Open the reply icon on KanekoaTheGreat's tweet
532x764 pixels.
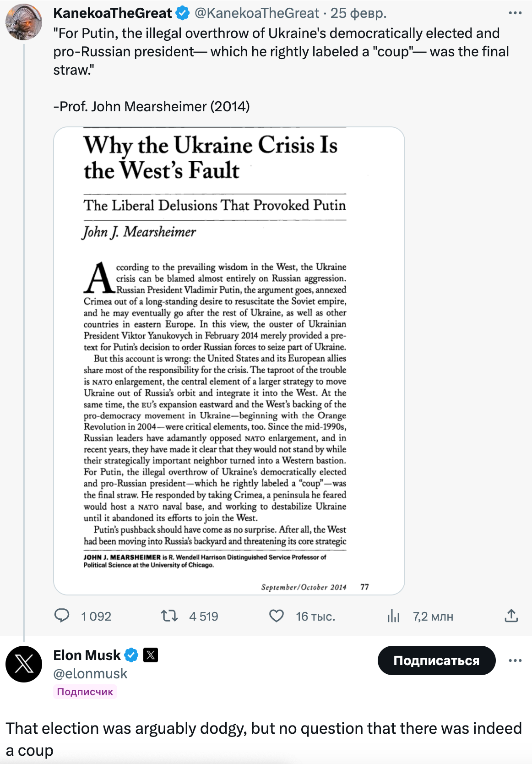(62, 616)
